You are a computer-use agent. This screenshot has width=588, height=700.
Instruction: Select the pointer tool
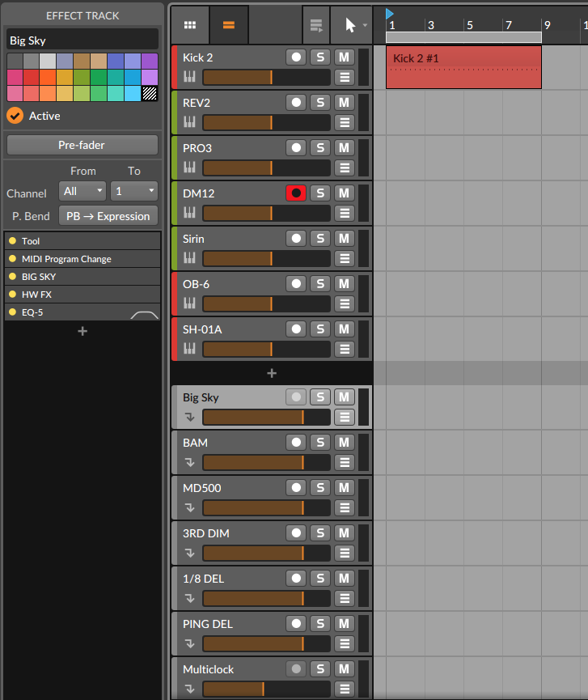point(350,25)
